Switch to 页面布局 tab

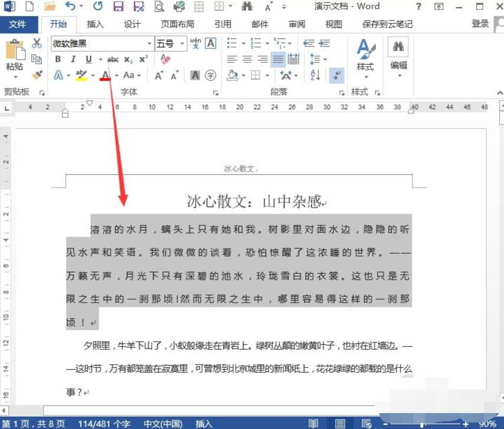178,24
